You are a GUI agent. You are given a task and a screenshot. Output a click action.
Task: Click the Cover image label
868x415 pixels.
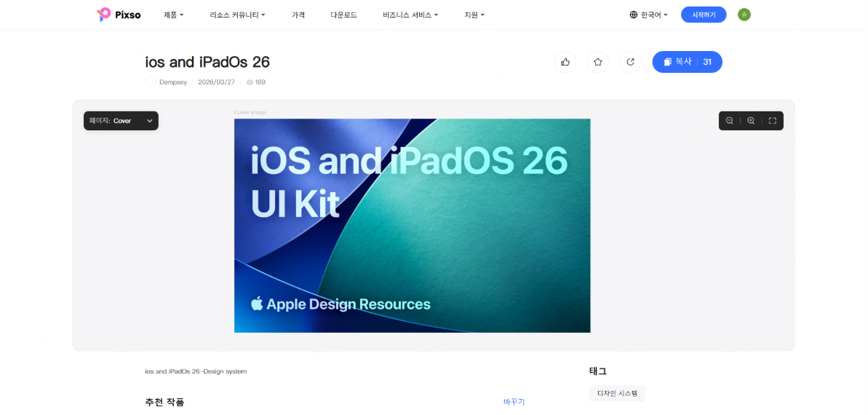250,112
